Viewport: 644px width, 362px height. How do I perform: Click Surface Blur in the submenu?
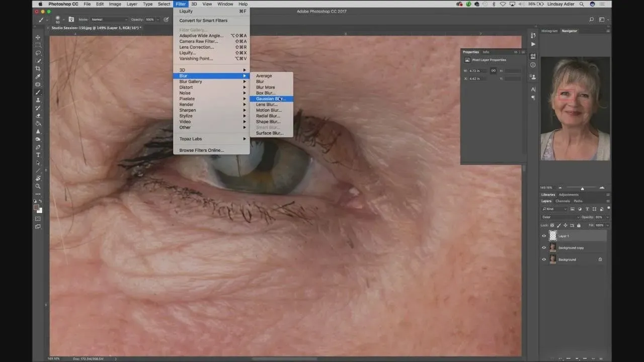pyautogui.click(x=270, y=133)
